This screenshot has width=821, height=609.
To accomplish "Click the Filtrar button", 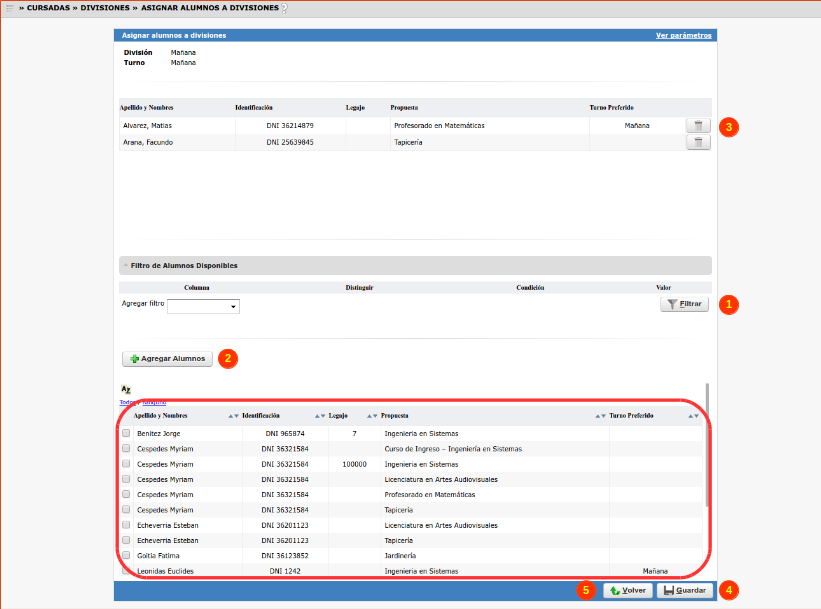I will coord(684,304).
